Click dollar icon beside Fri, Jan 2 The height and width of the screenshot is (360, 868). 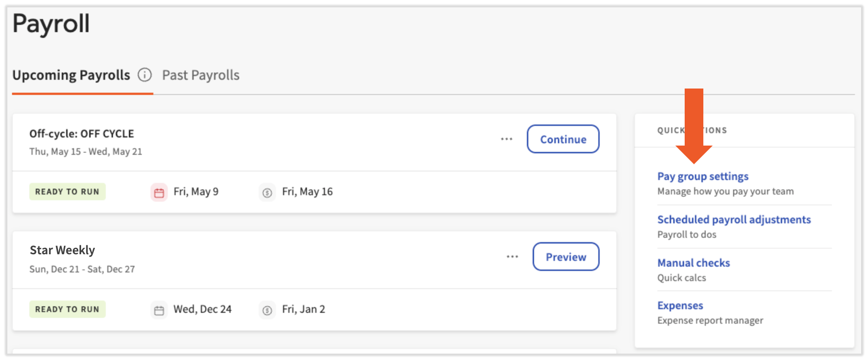point(267,310)
